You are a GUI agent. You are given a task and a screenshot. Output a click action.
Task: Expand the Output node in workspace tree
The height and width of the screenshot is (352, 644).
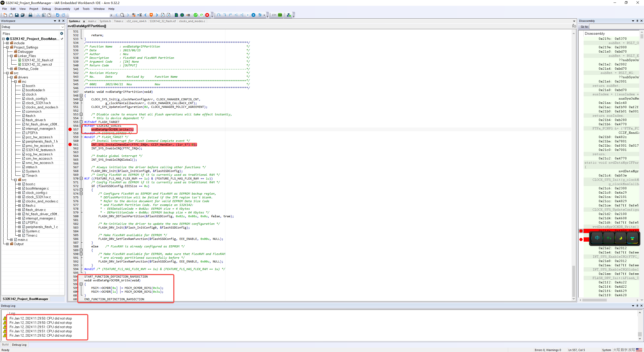[x=7, y=244]
